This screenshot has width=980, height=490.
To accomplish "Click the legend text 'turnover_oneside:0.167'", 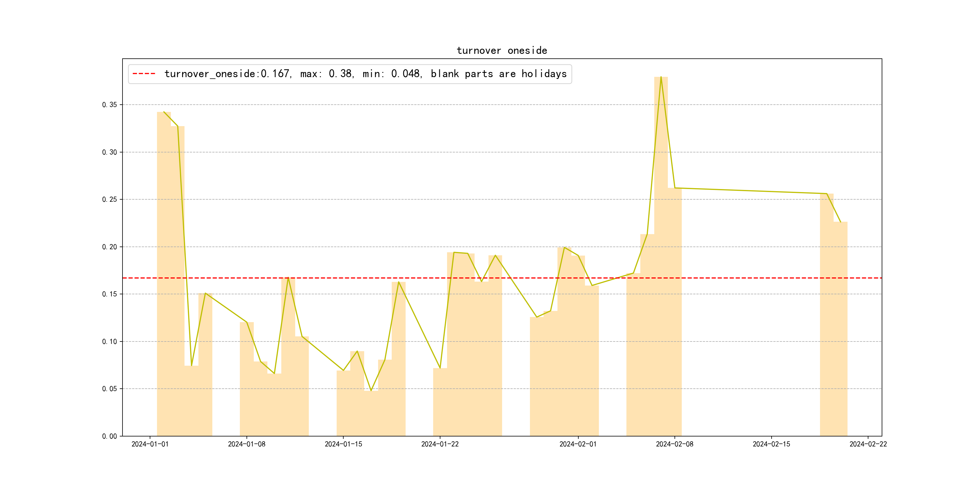I will [x=227, y=74].
